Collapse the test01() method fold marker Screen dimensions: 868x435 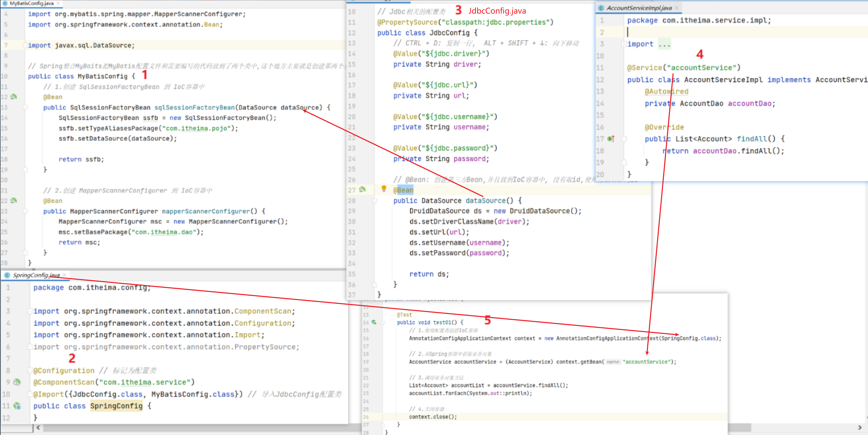pyautogui.click(x=383, y=323)
